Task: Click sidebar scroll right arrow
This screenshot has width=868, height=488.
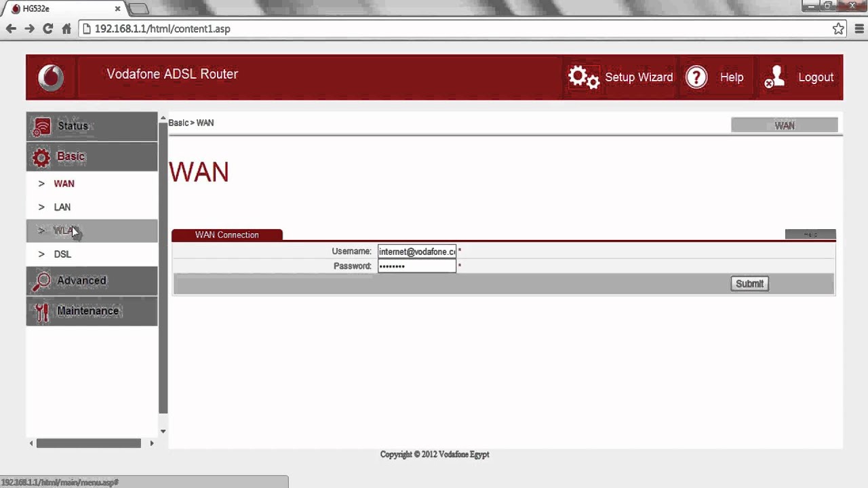Action: [x=152, y=443]
